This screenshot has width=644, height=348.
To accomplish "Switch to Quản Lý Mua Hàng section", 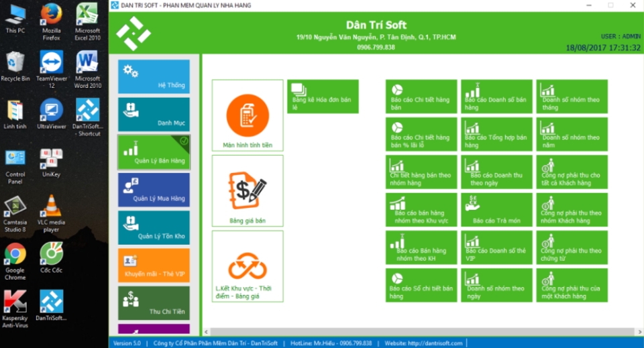I will tap(154, 190).
